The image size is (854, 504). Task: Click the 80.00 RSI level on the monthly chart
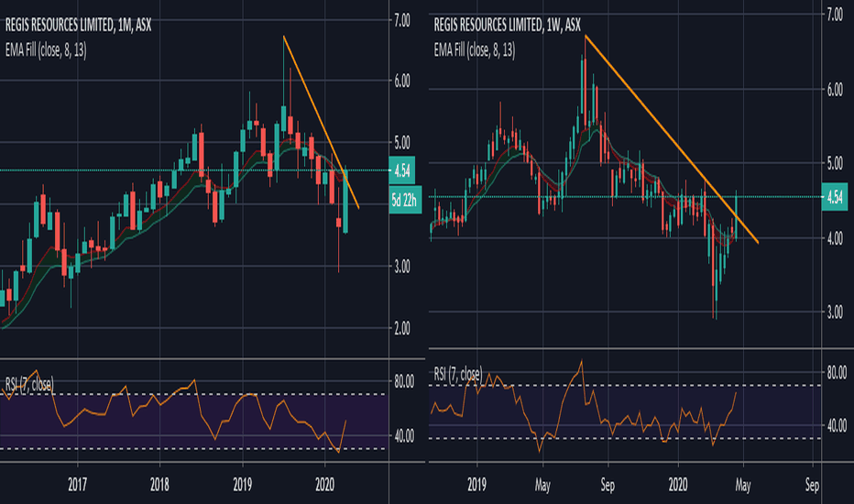point(403,381)
